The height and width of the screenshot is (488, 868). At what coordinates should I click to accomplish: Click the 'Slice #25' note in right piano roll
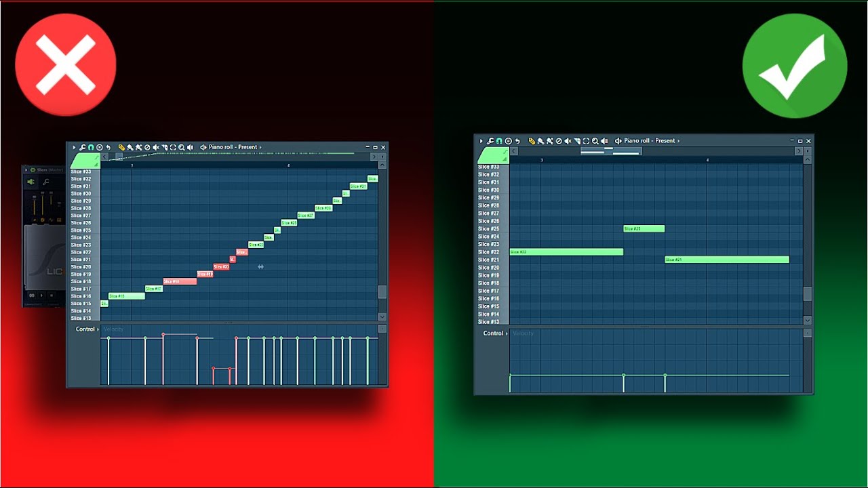coord(644,228)
